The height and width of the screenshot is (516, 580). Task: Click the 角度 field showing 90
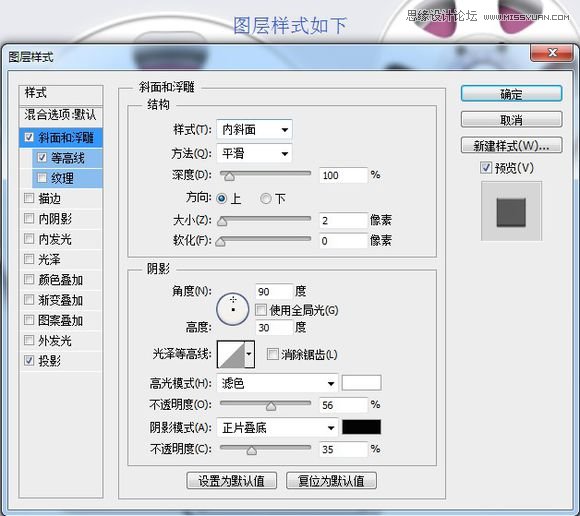tap(274, 291)
